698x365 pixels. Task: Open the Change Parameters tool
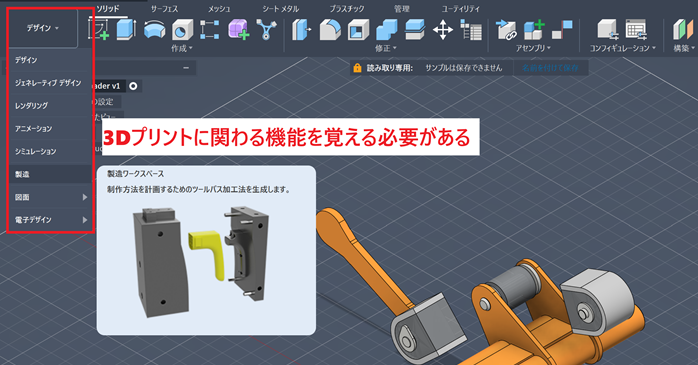(471, 30)
